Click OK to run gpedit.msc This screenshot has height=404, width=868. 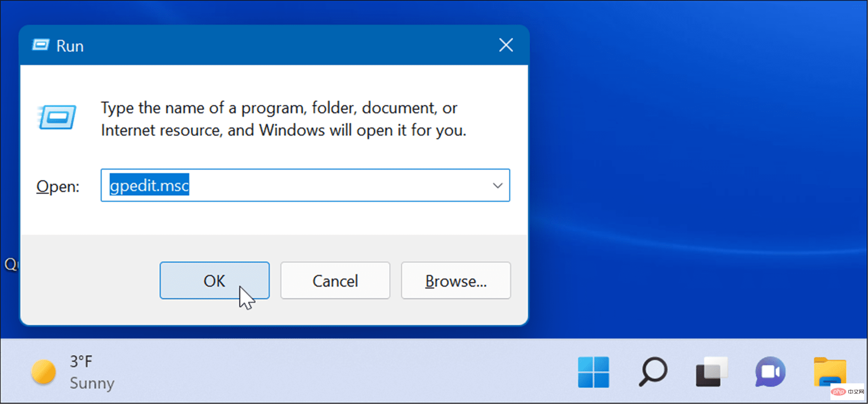pyautogui.click(x=214, y=280)
